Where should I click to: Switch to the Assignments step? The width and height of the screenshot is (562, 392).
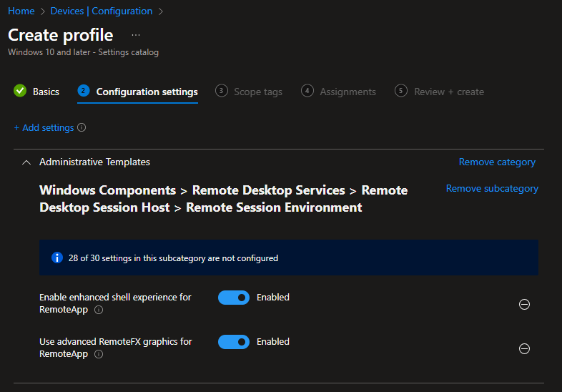(347, 92)
